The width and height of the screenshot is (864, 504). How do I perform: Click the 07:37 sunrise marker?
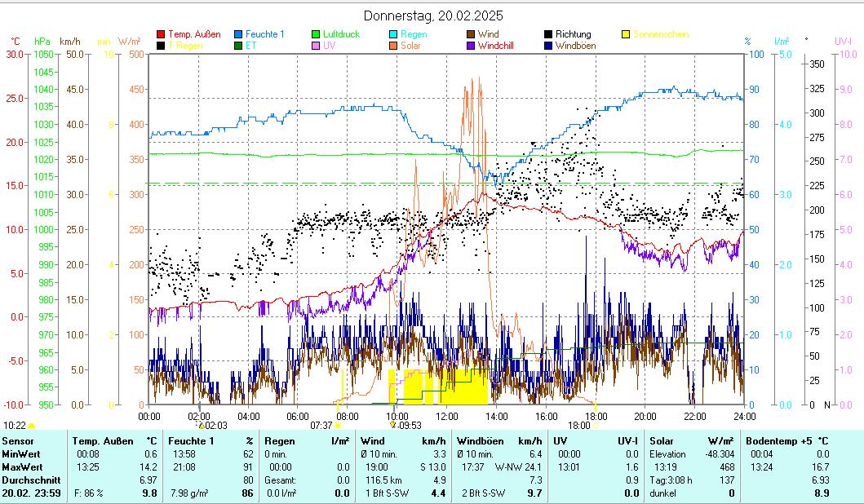click(x=337, y=426)
